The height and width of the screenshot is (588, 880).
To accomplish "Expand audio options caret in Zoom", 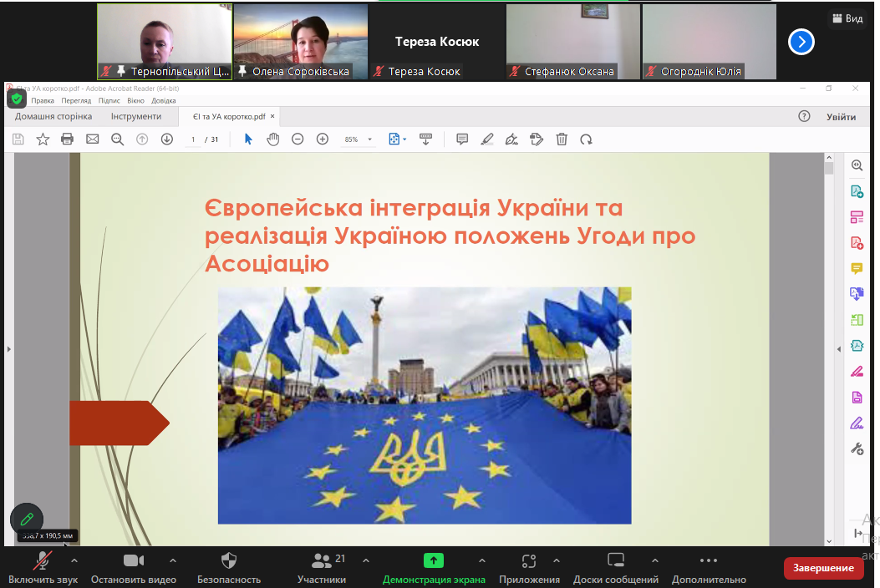I will [74, 560].
